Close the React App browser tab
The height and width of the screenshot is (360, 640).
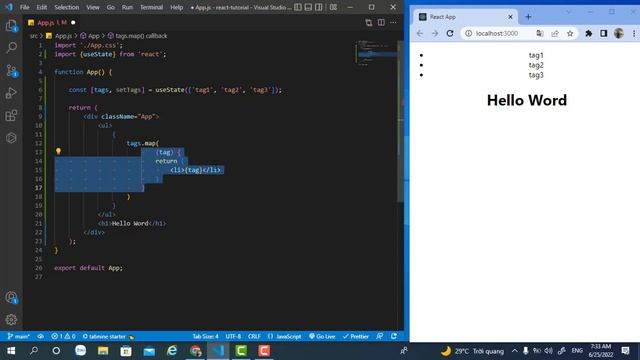(510, 17)
